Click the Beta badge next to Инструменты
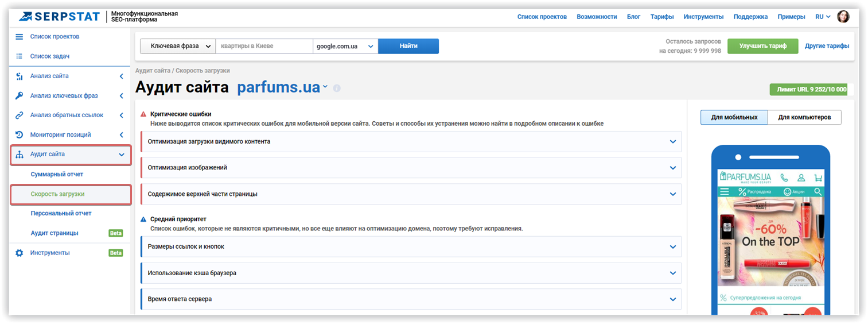This screenshot has width=868, height=324. (116, 253)
